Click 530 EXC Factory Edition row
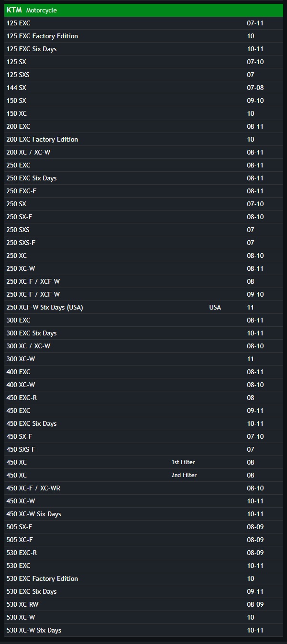 pos(42,578)
